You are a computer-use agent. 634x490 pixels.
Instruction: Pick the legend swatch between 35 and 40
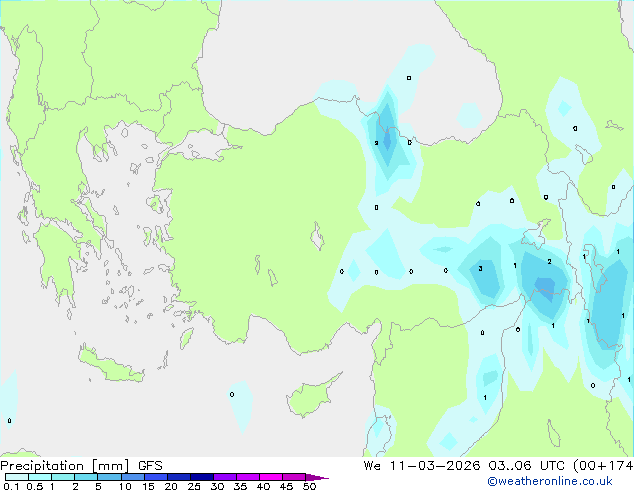[248, 477]
